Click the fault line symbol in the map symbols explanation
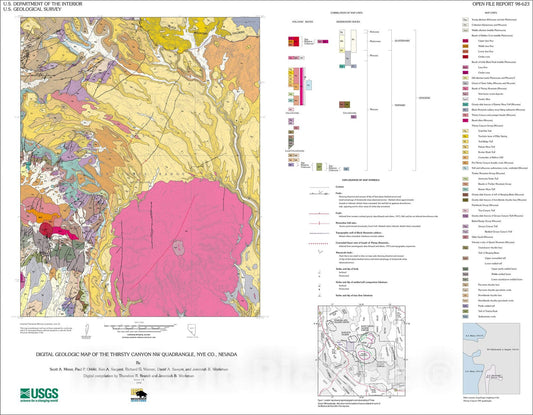 pyautogui.click(x=319, y=193)
